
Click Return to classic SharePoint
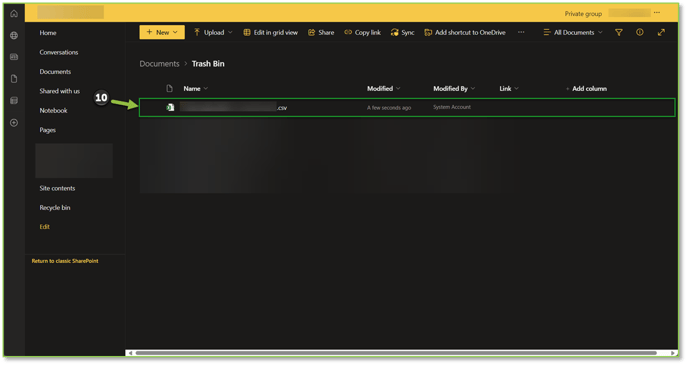click(x=65, y=261)
